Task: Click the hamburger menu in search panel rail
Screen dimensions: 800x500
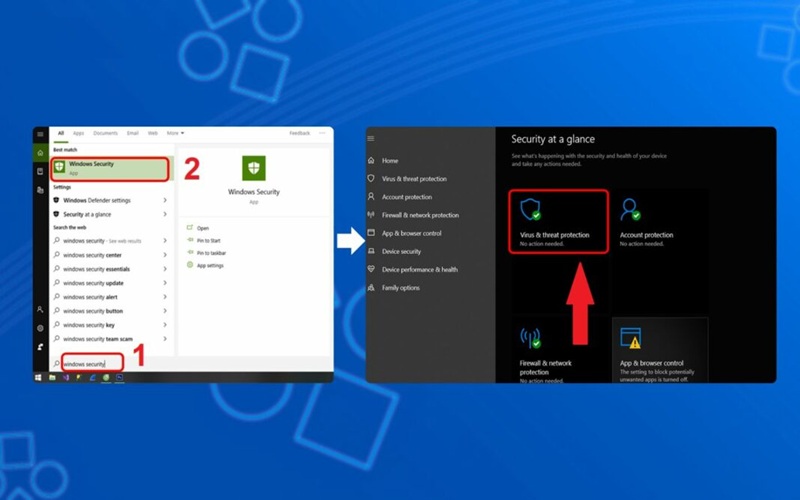Action: pos(40,134)
